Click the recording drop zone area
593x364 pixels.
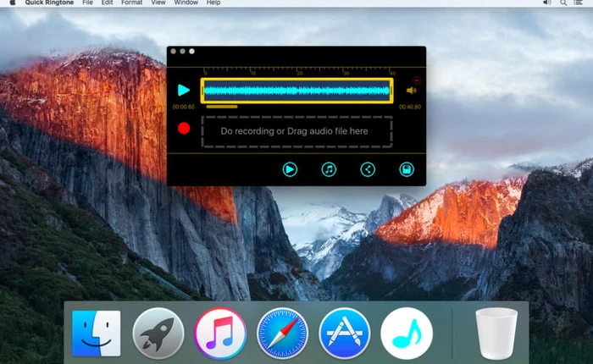295,131
